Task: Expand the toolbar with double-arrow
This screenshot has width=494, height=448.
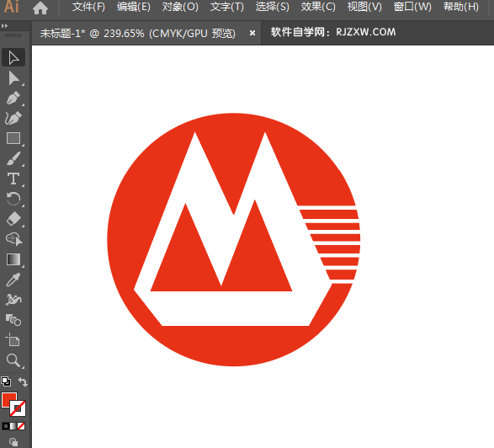Action: click(4, 26)
